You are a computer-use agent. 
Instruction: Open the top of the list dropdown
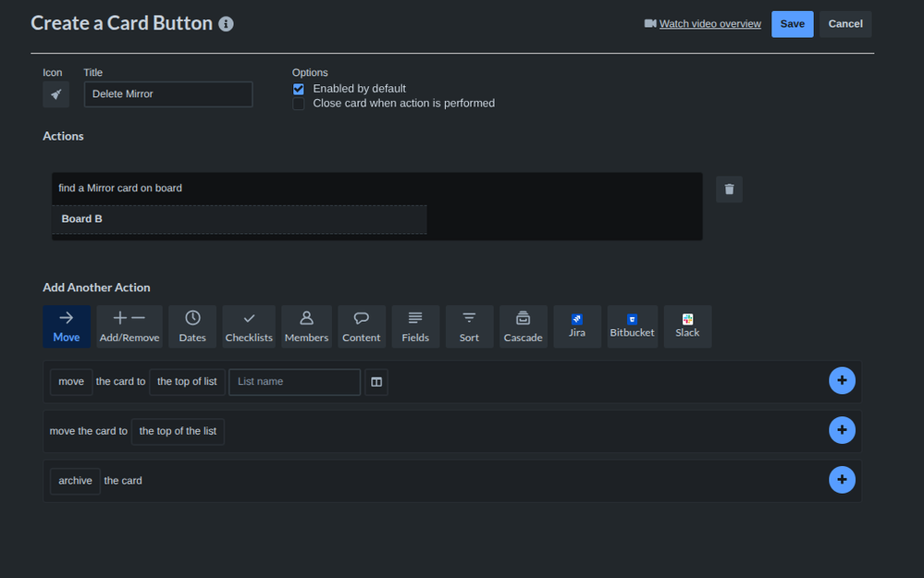(x=177, y=430)
